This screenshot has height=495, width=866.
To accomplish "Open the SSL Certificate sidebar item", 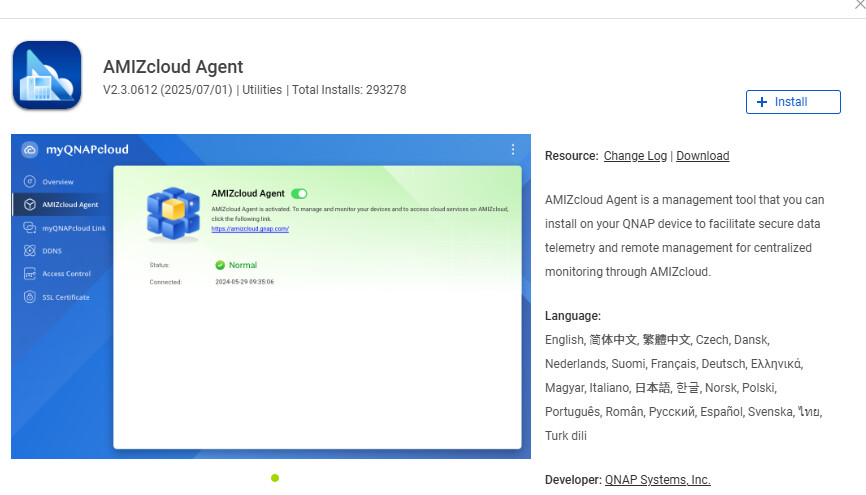I will [65, 297].
